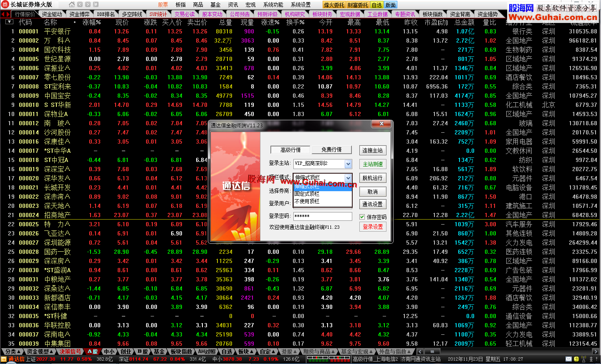This screenshot has height=364, width=601.
Task: Switch to the 板块财务 tab
Action: pyautogui.click(x=322, y=14)
